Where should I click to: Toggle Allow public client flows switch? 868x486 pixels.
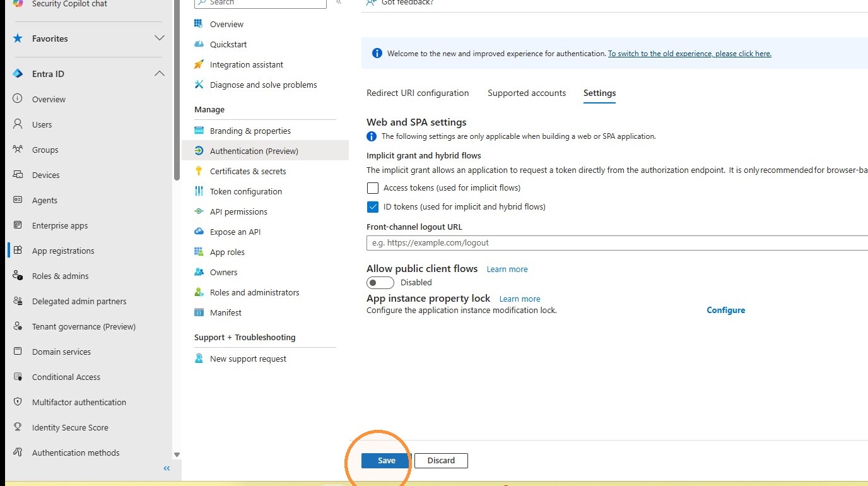(x=380, y=283)
